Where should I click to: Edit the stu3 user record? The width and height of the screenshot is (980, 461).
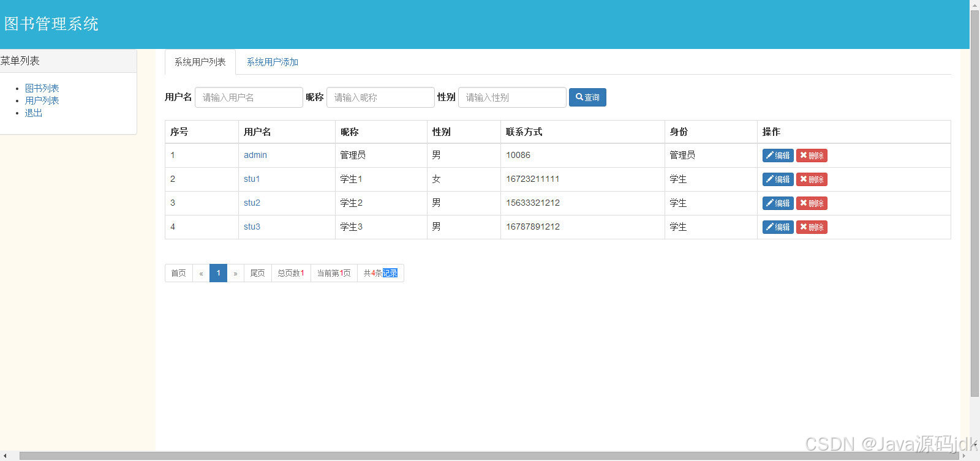click(778, 227)
